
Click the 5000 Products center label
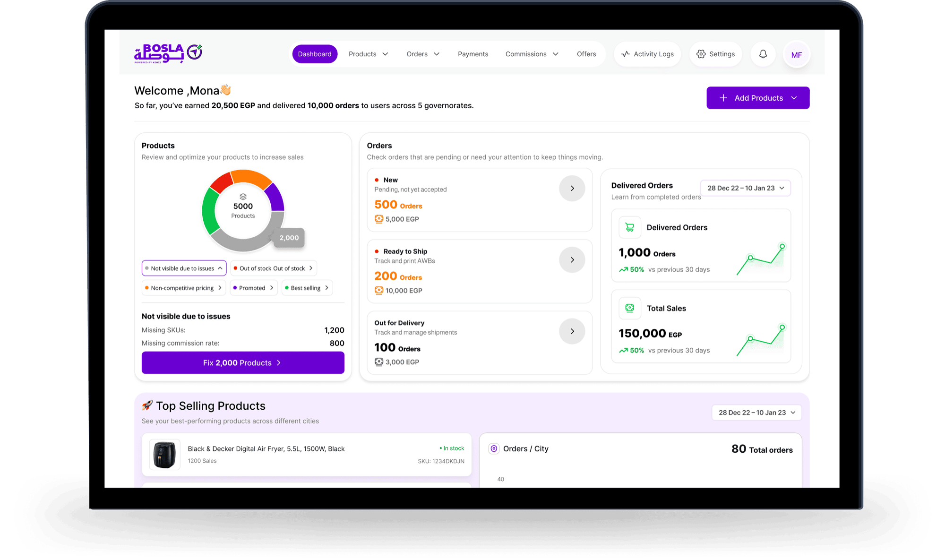pos(243,210)
